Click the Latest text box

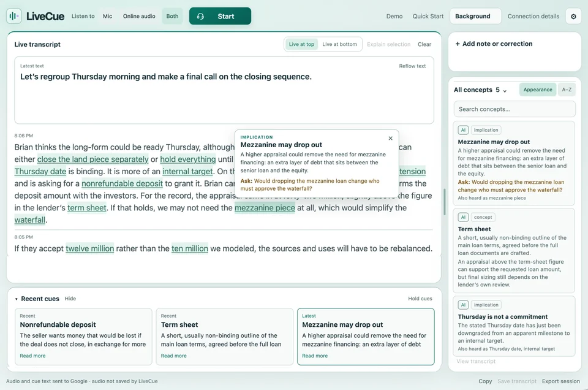coord(224,90)
